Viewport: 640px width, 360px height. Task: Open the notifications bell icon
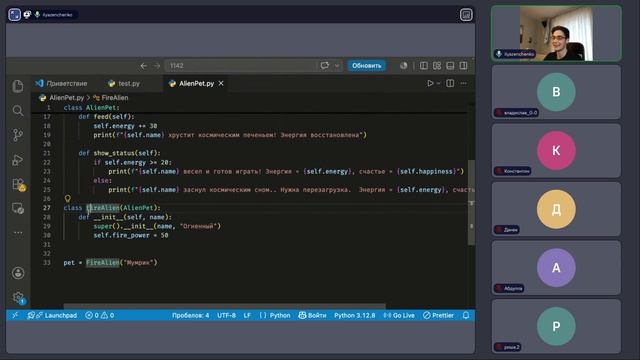click(466, 316)
